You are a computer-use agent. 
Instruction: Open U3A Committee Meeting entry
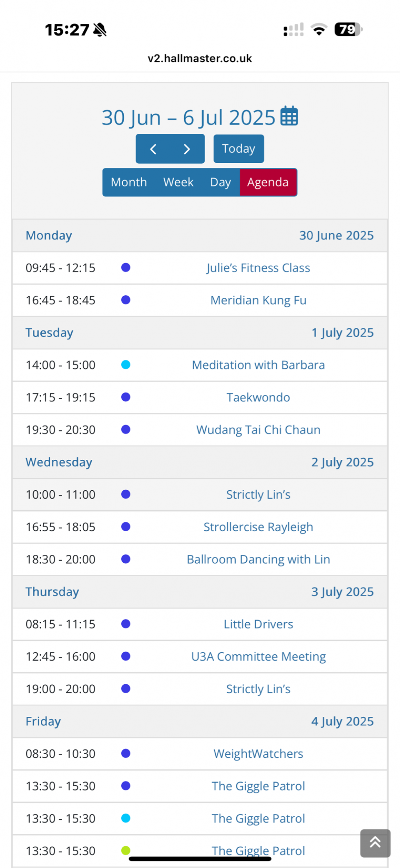(258, 656)
